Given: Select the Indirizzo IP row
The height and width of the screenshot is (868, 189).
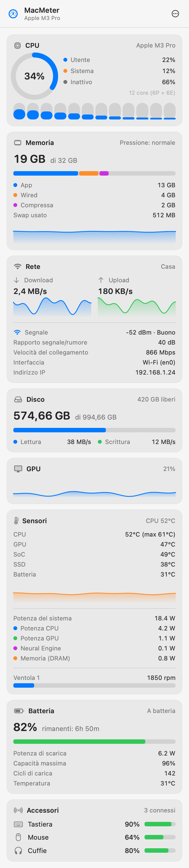Looking at the screenshot, I should 94,372.
